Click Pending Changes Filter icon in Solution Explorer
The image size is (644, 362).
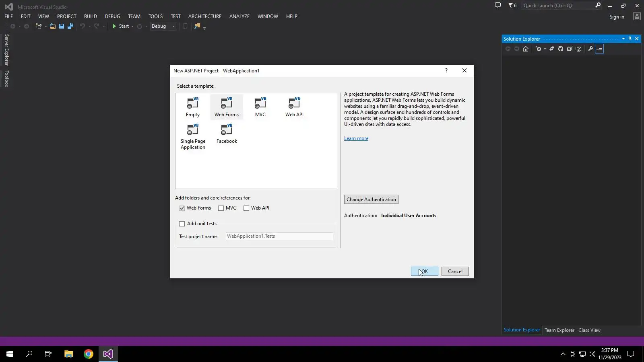click(x=539, y=49)
